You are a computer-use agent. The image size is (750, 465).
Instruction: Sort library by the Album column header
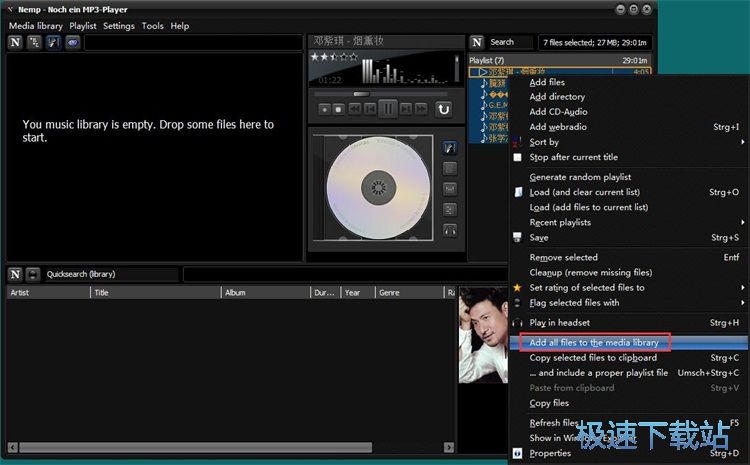point(266,293)
